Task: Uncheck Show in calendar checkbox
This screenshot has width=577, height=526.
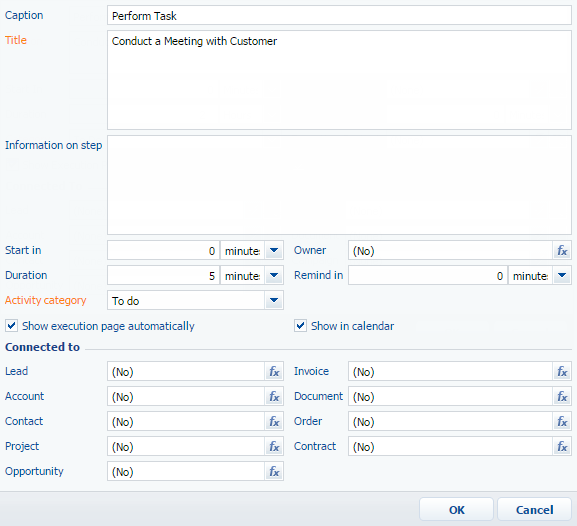Action: 300,326
